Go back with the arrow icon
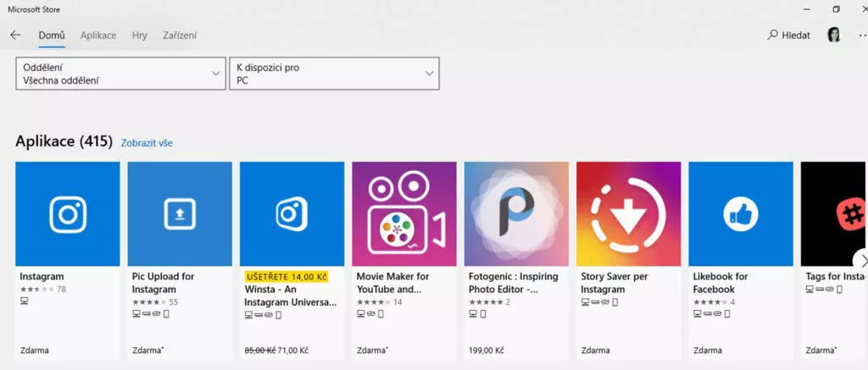The image size is (868, 370). pos(15,35)
